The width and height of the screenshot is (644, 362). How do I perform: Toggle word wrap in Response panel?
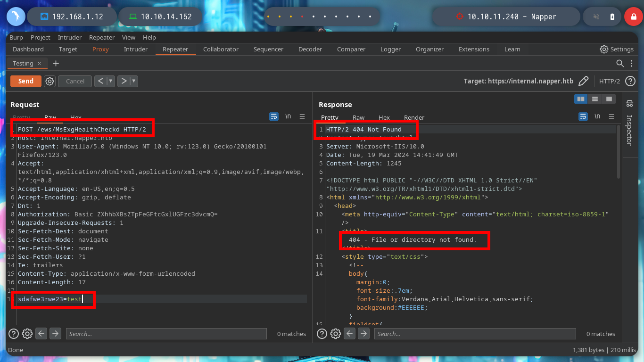(583, 116)
